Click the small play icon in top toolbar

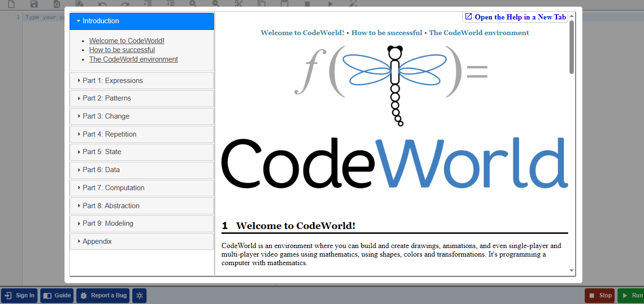330,3
